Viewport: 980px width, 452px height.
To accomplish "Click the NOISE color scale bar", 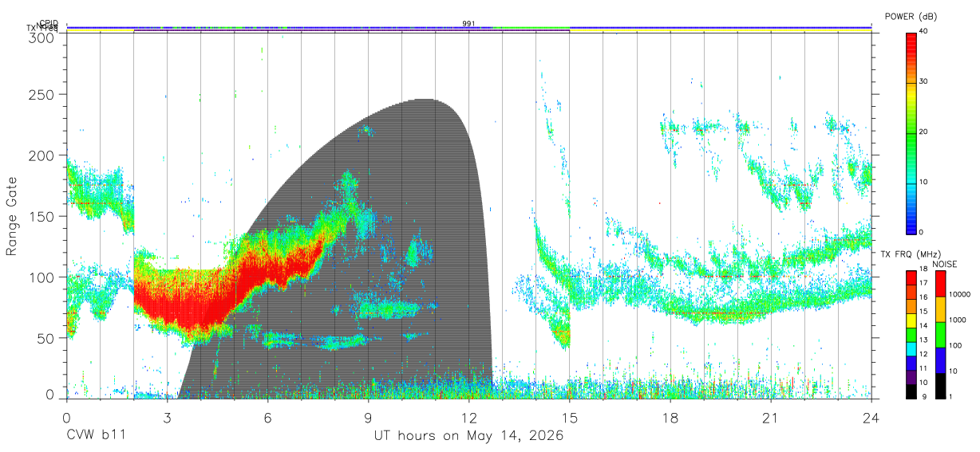I will pos(940,334).
